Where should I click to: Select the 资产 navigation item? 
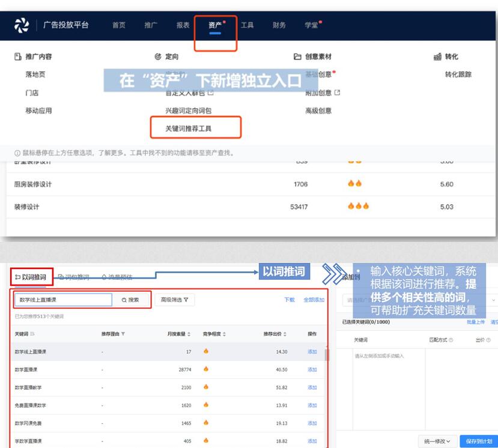click(215, 25)
